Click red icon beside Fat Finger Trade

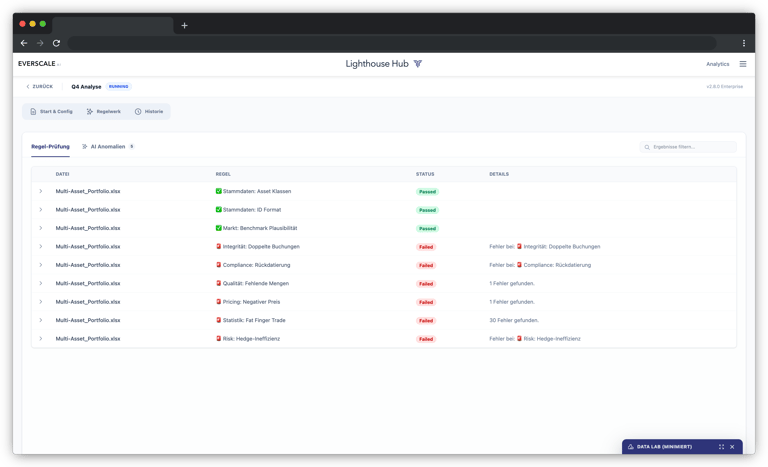point(218,320)
